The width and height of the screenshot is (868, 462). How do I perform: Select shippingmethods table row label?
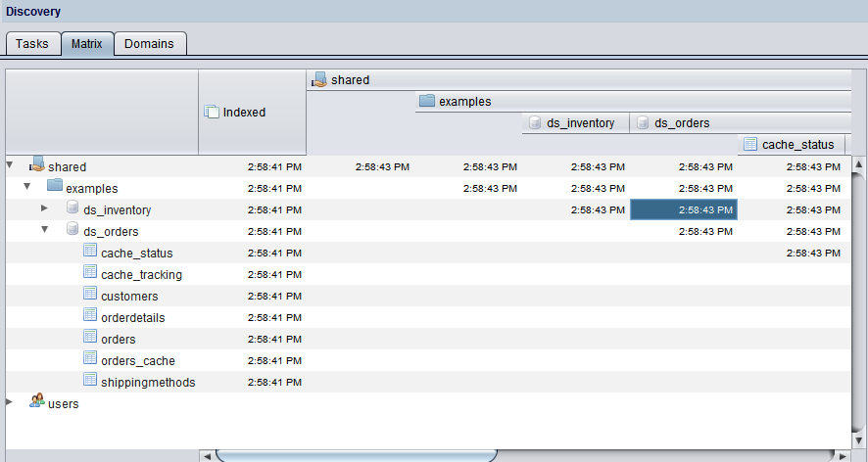pyautogui.click(x=148, y=383)
